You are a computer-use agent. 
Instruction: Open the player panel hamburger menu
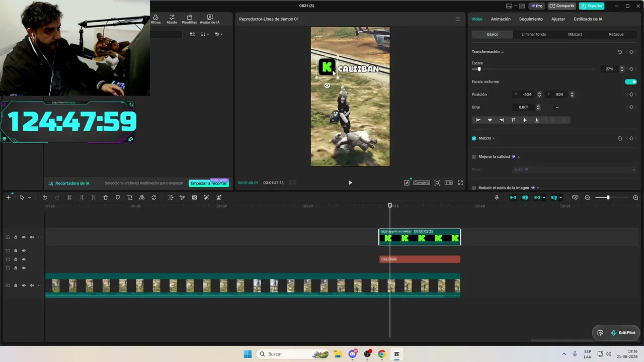458,19
